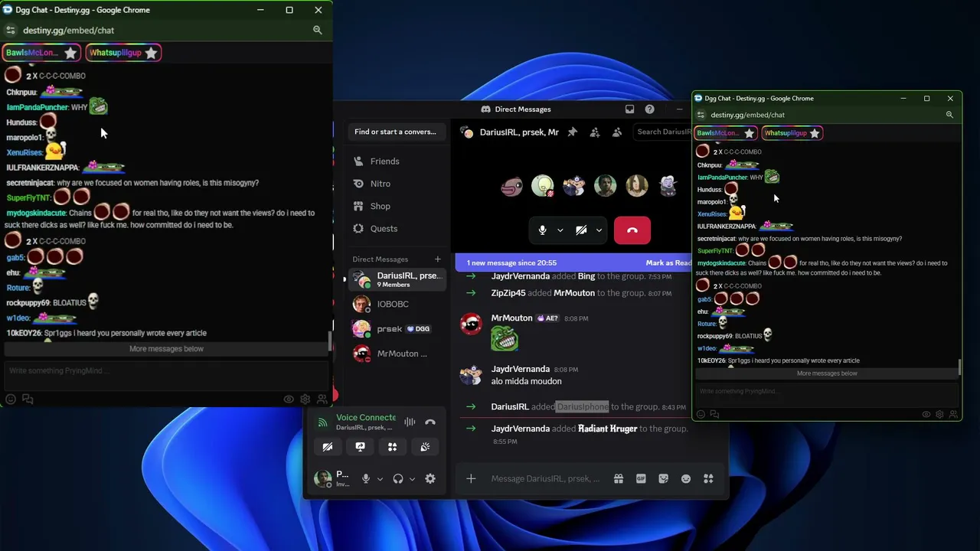Open the prsek direct message
Image resolution: width=980 pixels, height=551 pixels.
click(x=396, y=329)
